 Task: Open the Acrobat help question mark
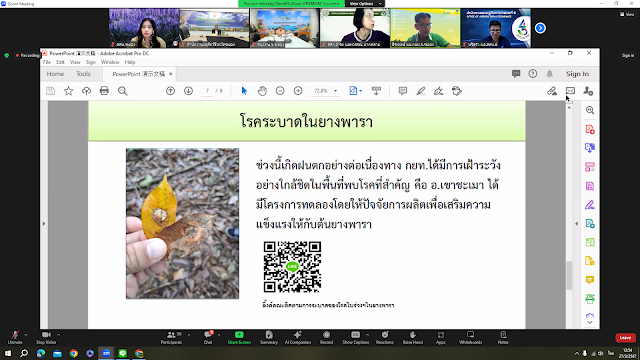coord(533,74)
